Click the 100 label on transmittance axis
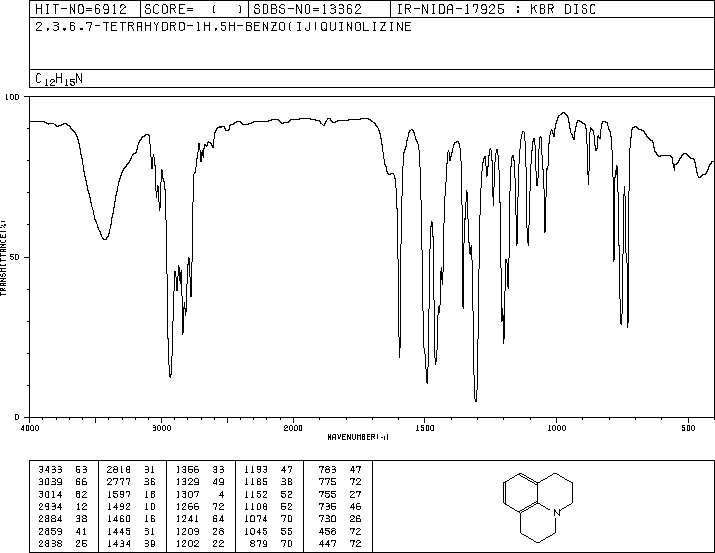This screenshot has width=715, height=553. [12, 97]
